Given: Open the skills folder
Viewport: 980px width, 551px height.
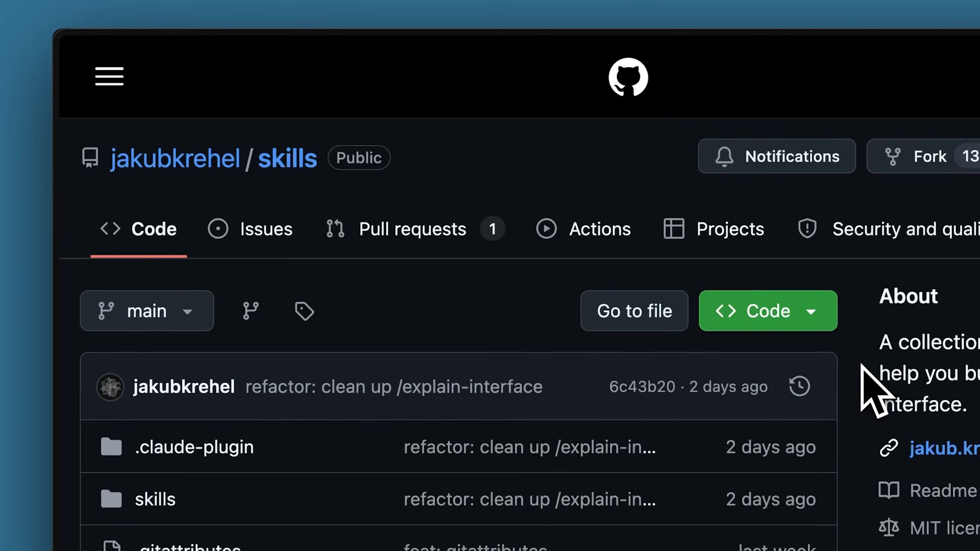Looking at the screenshot, I should pos(155,499).
